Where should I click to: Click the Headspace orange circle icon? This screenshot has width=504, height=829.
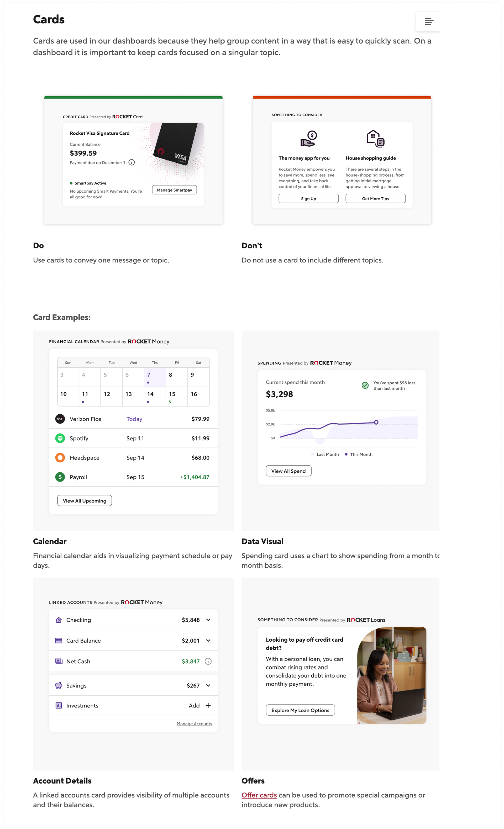pyautogui.click(x=60, y=458)
